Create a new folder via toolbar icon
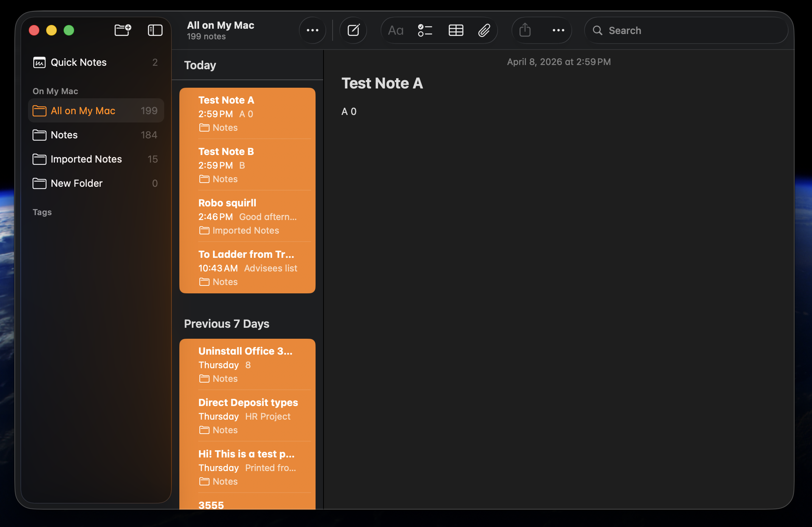The height and width of the screenshot is (527, 812). 123,30
